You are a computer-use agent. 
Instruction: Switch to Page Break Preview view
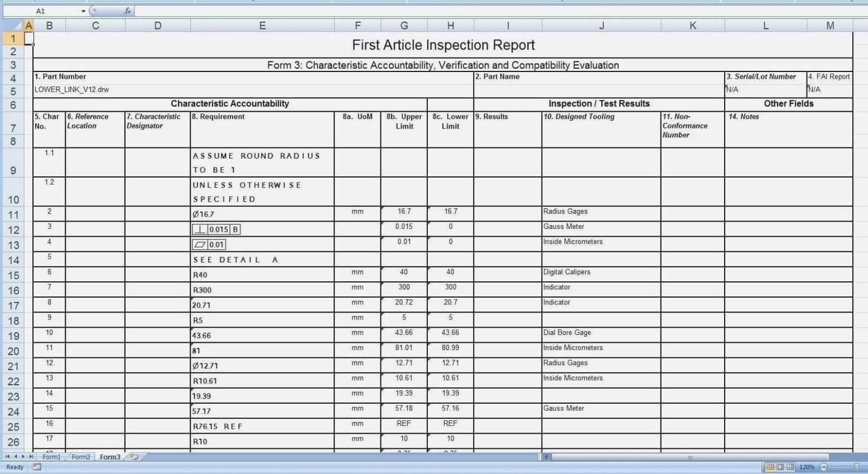tap(790, 467)
